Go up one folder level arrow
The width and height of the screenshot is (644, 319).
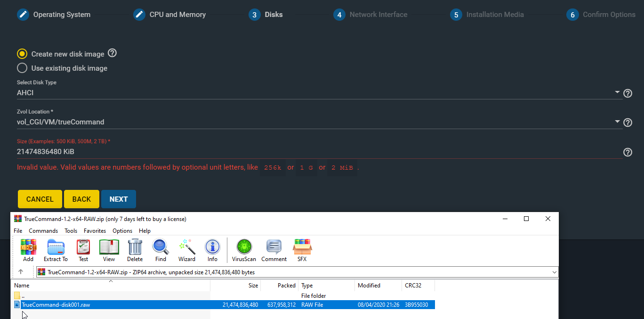(x=21, y=272)
